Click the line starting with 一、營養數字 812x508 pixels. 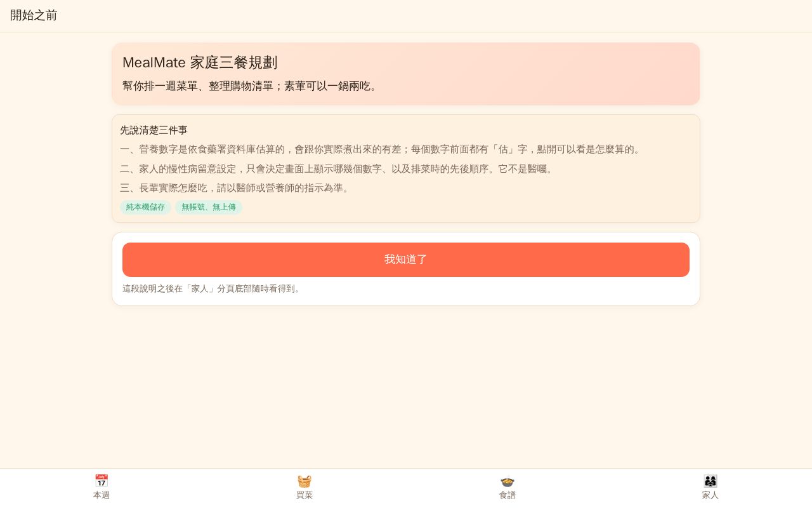[x=382, y=149]
